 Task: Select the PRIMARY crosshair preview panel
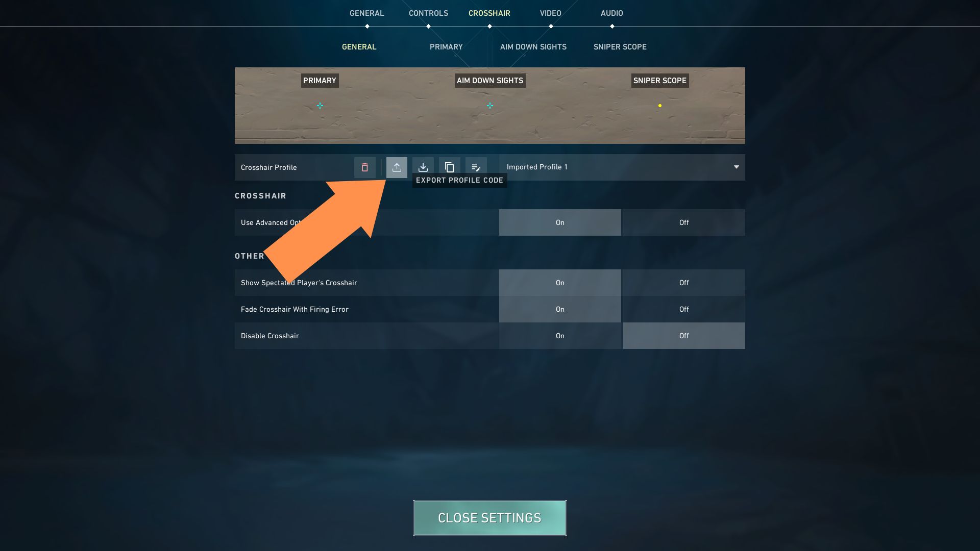click(x=320, y=106)
